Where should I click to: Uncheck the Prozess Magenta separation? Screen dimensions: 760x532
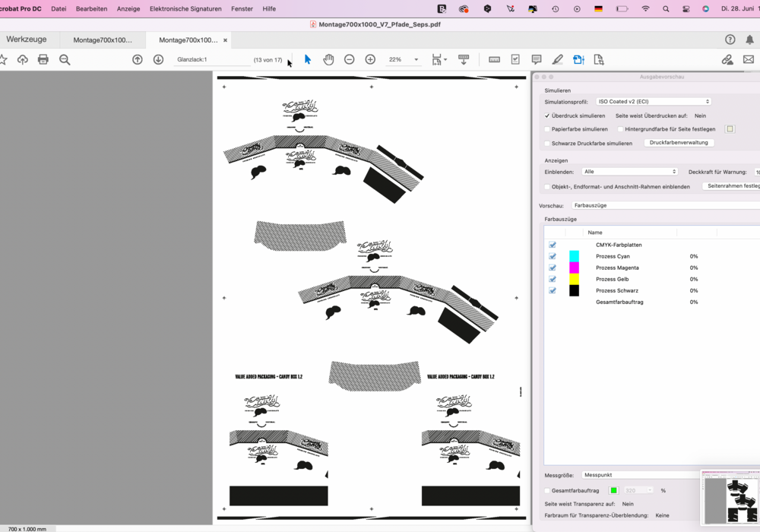tap(553, 268)
